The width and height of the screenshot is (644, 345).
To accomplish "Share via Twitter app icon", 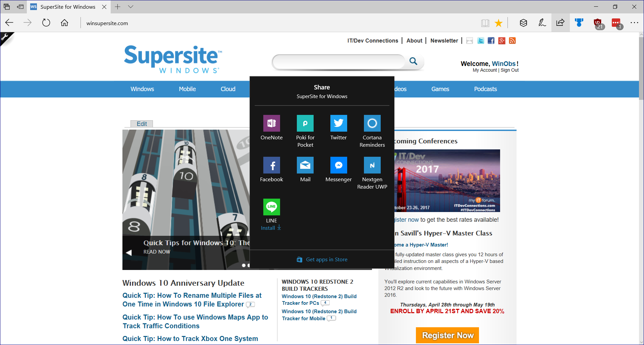I will 338,124.
